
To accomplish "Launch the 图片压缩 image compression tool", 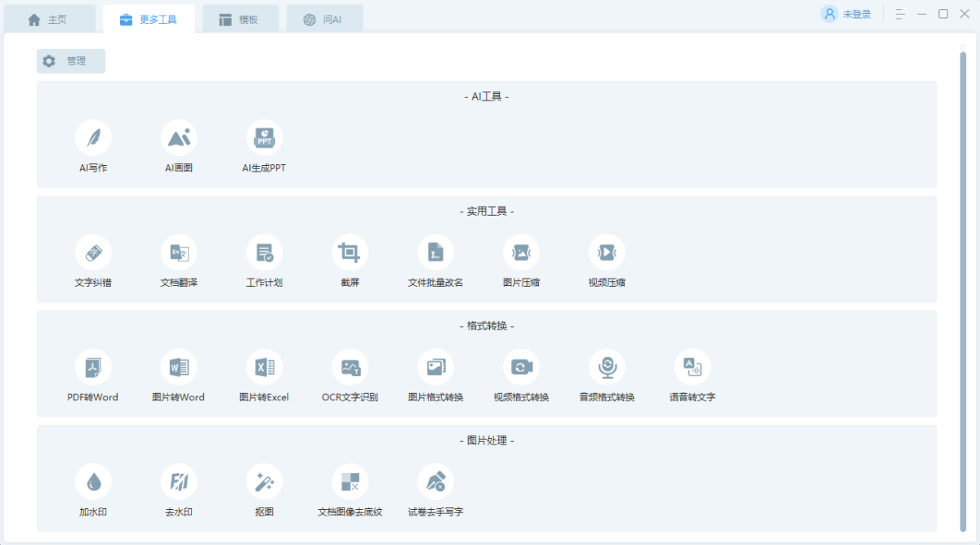I will click(521, 252).
